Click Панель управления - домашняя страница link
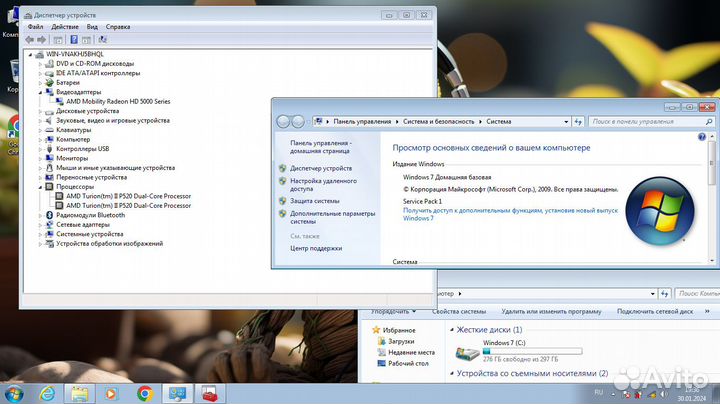This screenshot has height=404, width=720. [x=321, y=147]
